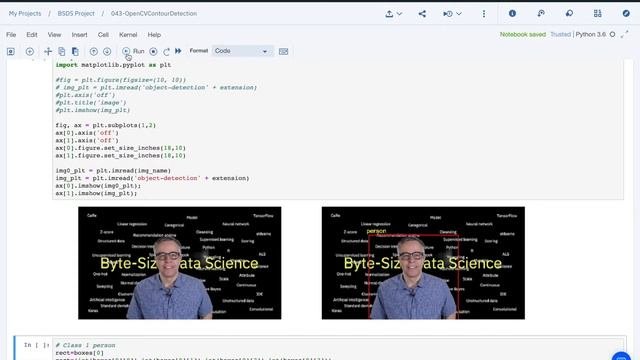Open the versions history dropdown
Screen dimensions: 640x360
(452, 14)
